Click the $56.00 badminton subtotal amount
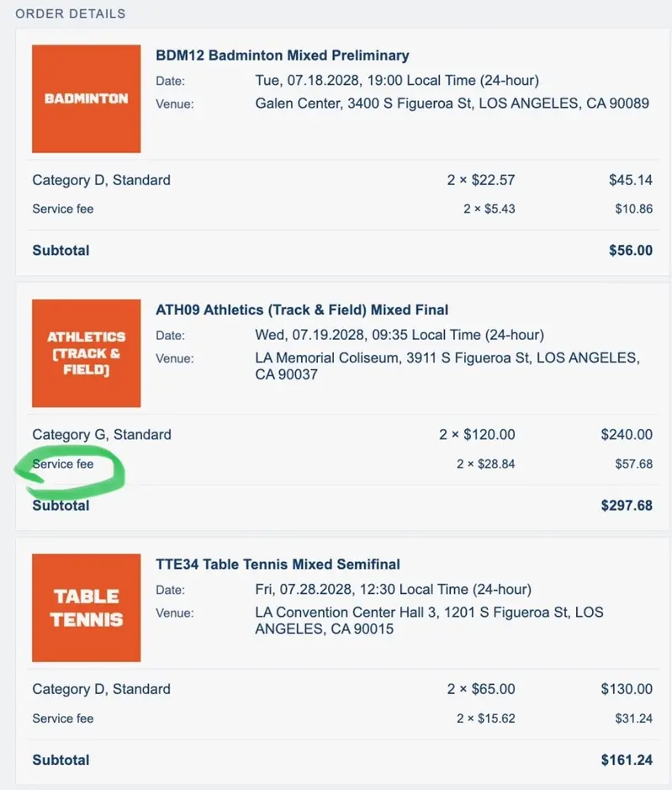The width and height of the screenshot is (672, 790). coord(631,250)
